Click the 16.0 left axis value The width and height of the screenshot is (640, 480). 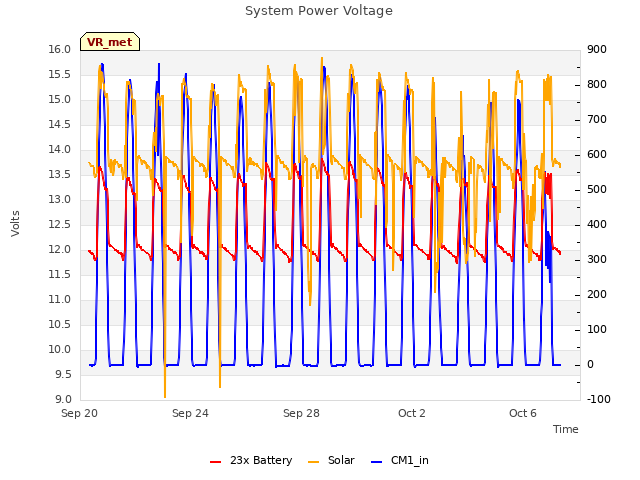60,50
